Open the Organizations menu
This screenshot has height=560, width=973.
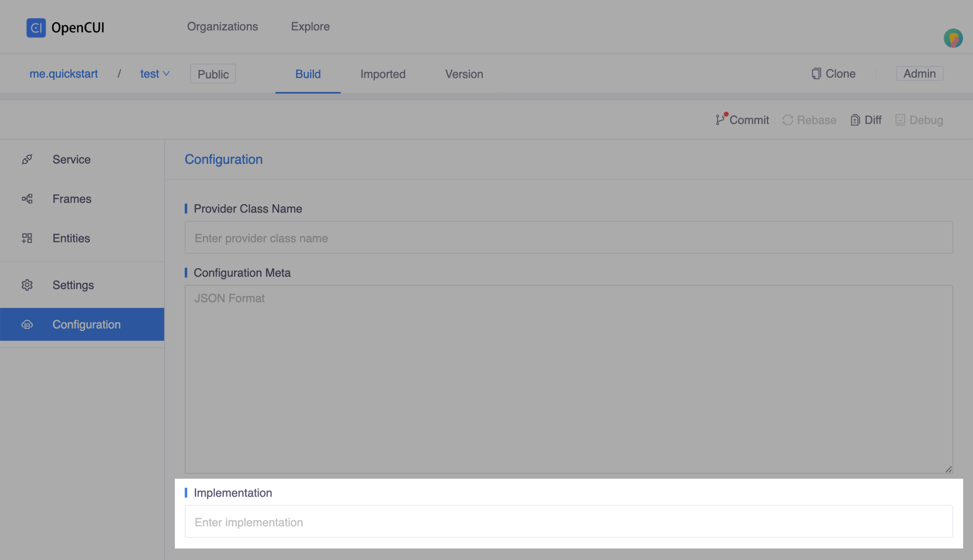pos(223,27)
